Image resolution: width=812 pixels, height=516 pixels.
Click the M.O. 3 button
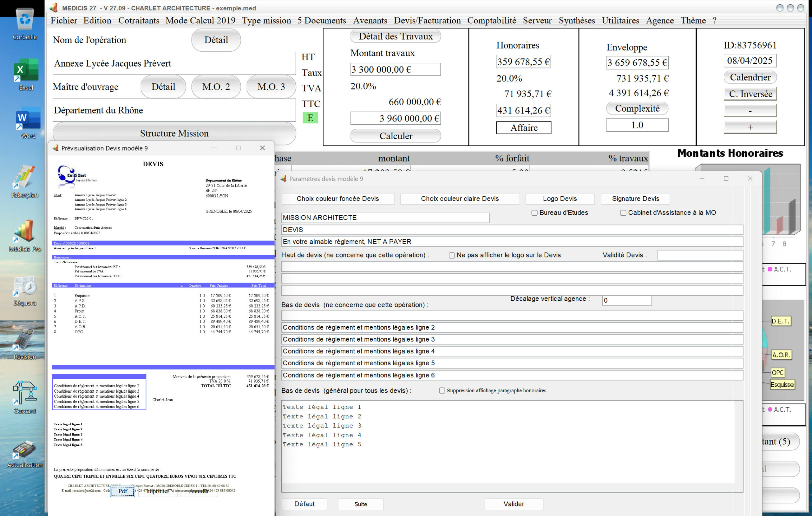click(x=271, y=87)
